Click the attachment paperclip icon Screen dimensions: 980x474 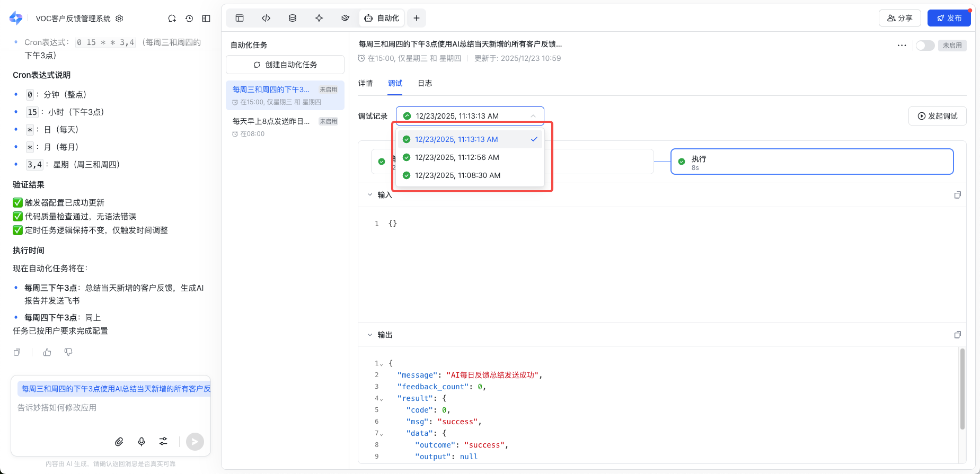119,441
